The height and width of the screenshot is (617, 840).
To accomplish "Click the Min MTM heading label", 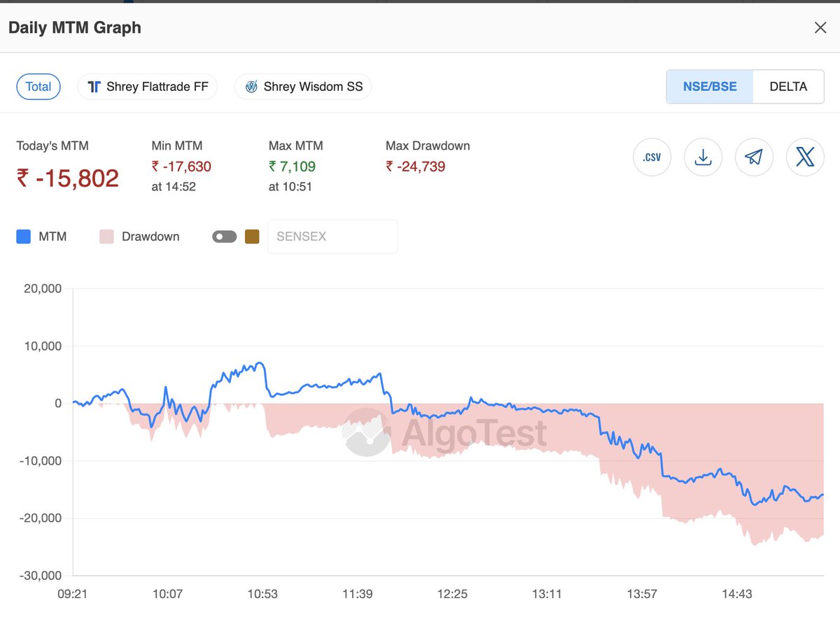I will click(x=177, y=146).
